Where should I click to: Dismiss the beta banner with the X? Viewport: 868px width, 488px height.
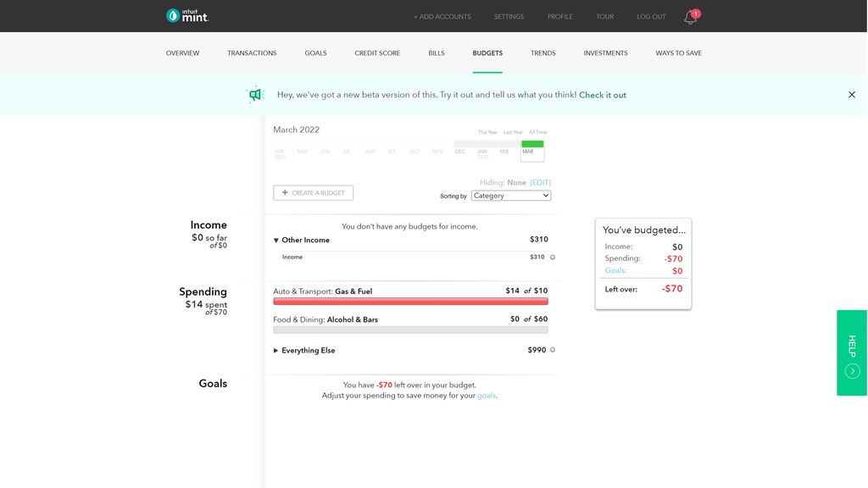(852, 94)
